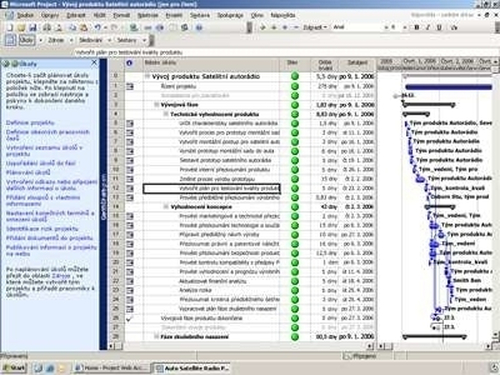The width and height of the screenshot is (500, 375).
Task: Open the Zobrazit menu in menu bar
Action: 76,15
